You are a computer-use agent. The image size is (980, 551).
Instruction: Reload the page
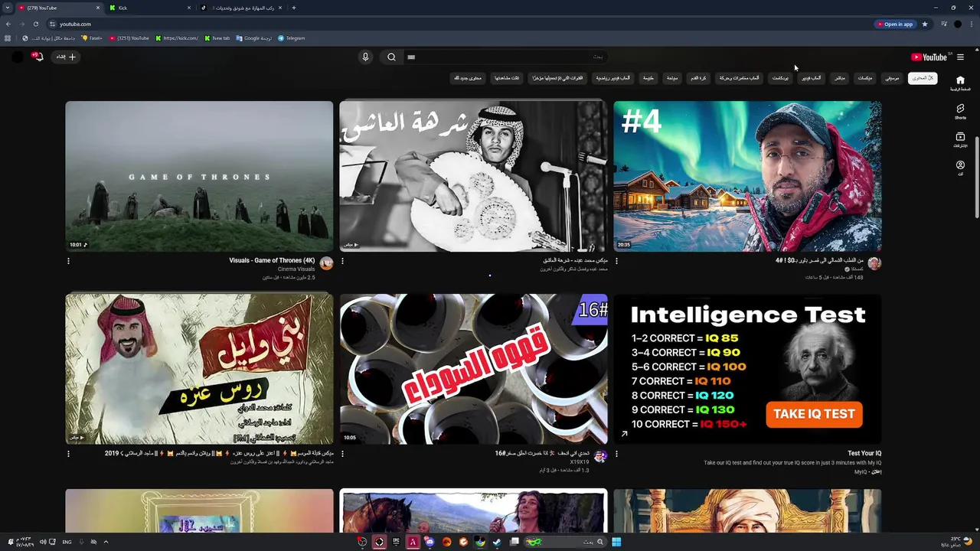click(x=35, y=24)
